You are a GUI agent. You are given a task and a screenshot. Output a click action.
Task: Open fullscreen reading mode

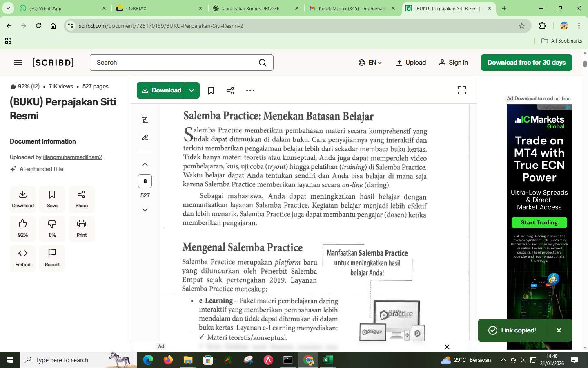pyautogui.click(x=461, y=90)
